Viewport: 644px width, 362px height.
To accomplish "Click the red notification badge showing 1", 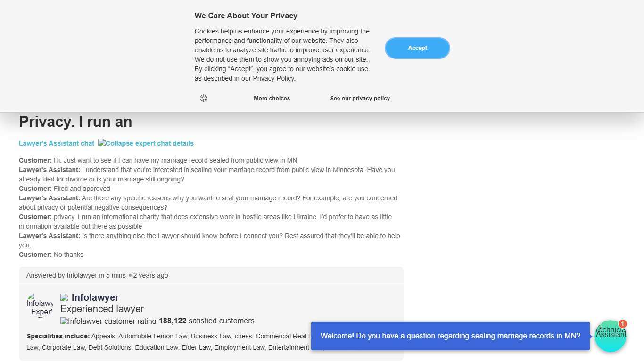I will (x=622, y=324).
